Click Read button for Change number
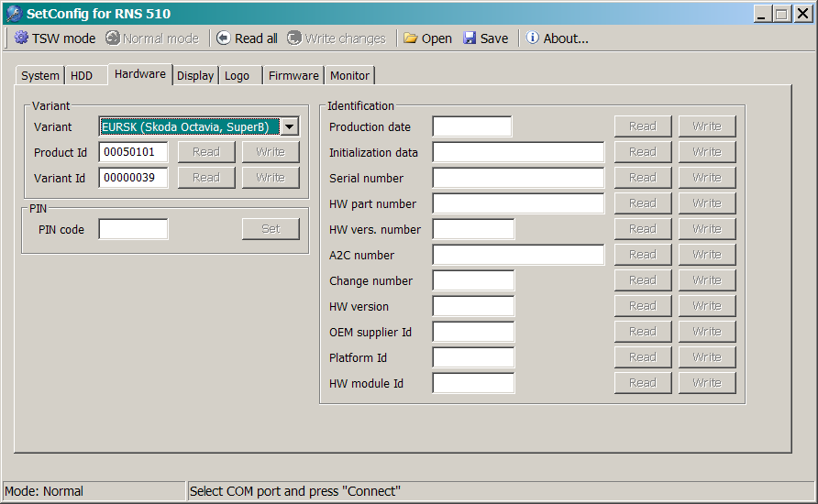The width and height of the screenshot is (818, 504). [x=643, y=280]
